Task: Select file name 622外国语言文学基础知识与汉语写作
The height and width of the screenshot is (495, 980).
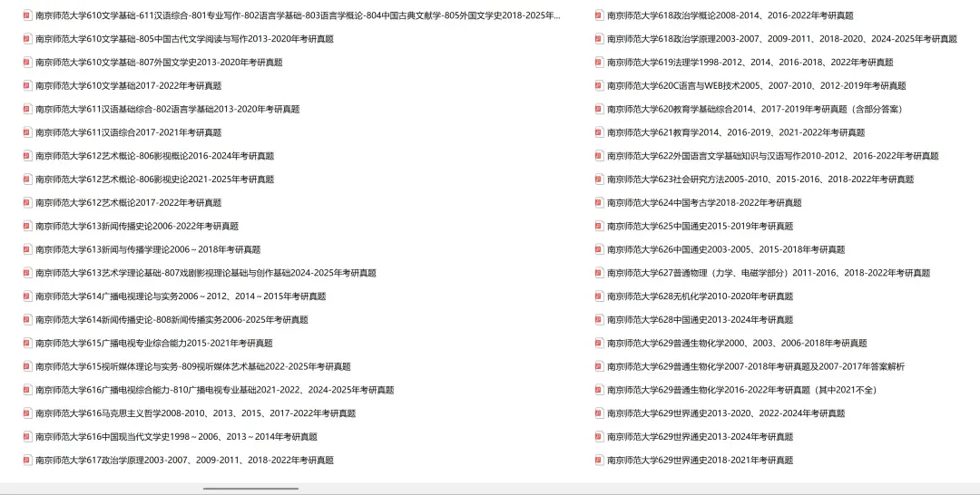Action: tap(772, 156)
